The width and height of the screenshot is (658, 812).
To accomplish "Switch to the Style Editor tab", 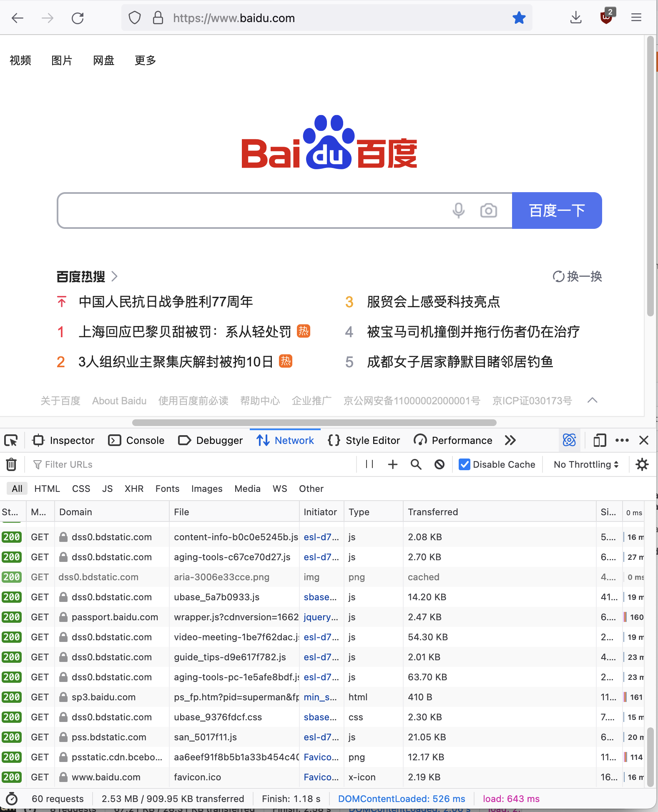I will coord(364,441).
